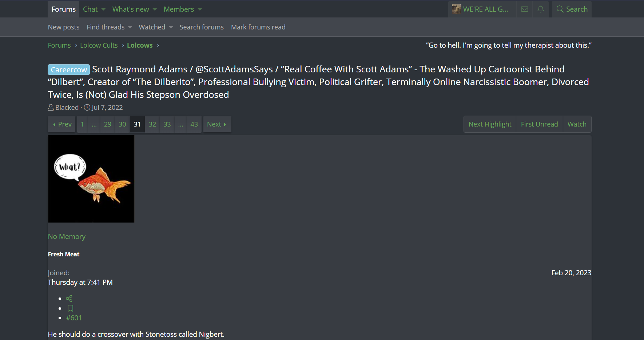Open the Forums tab
Viewport: 644px width, 340px height.
coord(64,9)
